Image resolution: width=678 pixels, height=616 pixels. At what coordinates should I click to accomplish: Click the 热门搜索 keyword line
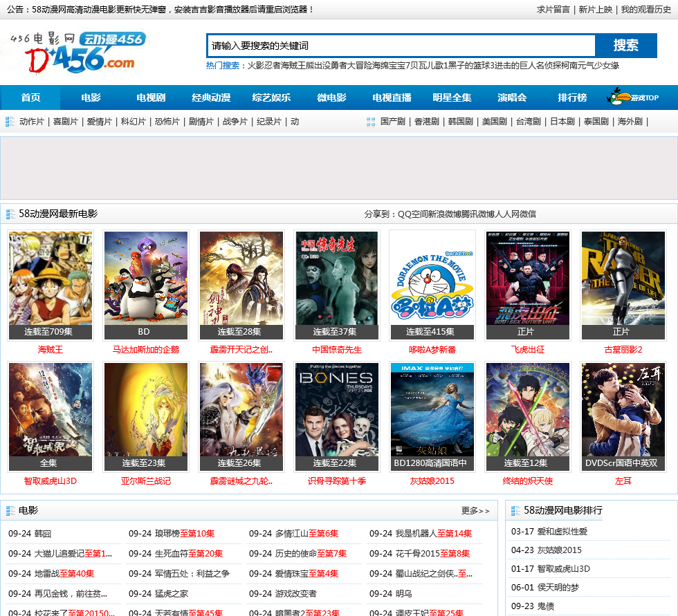tap(412, 66)
